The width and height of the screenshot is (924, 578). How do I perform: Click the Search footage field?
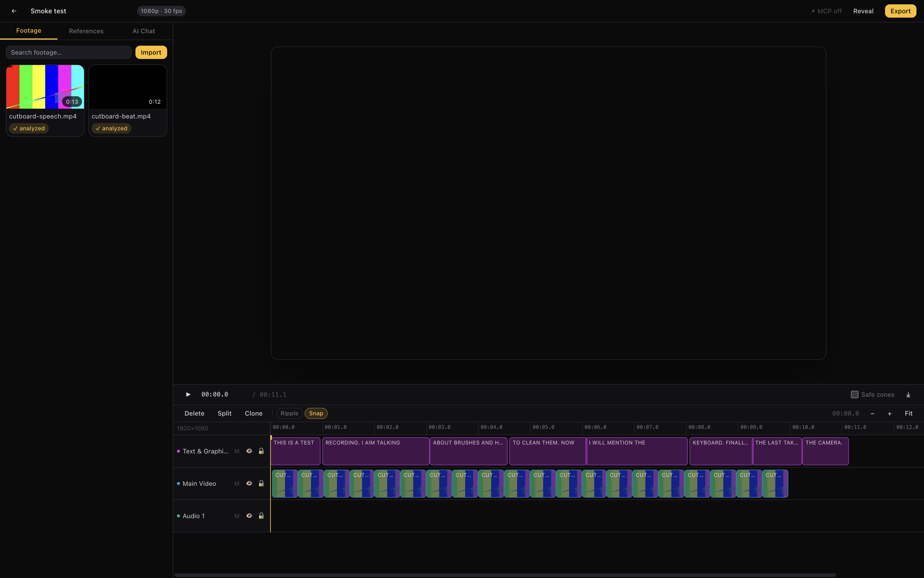pyautogui.click(x=69, y=52)
